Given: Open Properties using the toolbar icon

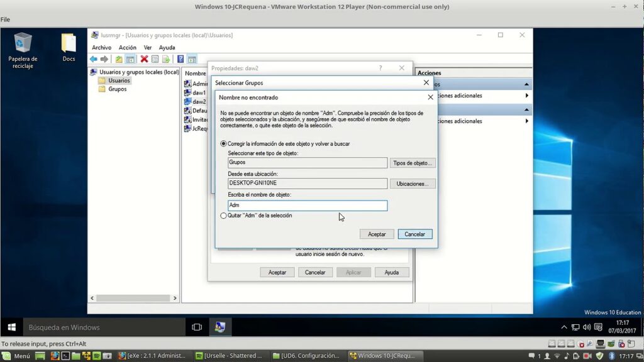Looking at the screenshot, I should click(x=155, y=59).
